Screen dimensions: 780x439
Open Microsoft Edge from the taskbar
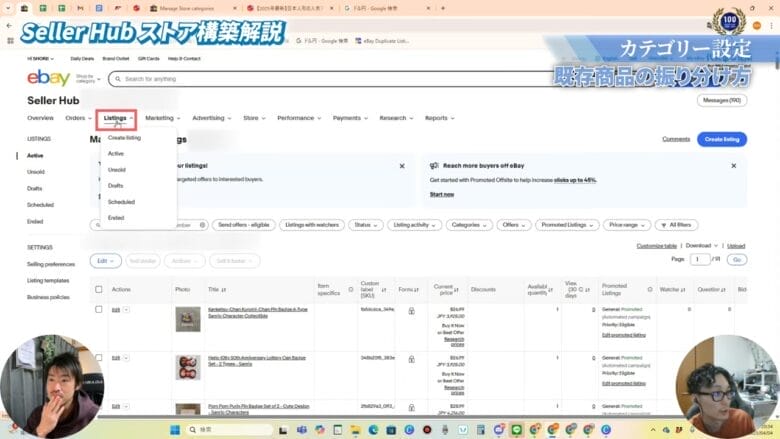(373, 430)
